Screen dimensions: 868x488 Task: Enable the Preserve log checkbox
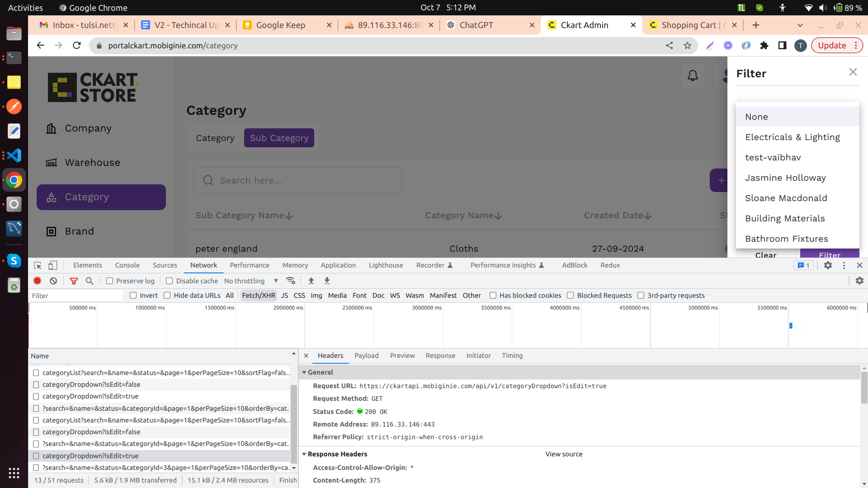click(x=109, y=281)
